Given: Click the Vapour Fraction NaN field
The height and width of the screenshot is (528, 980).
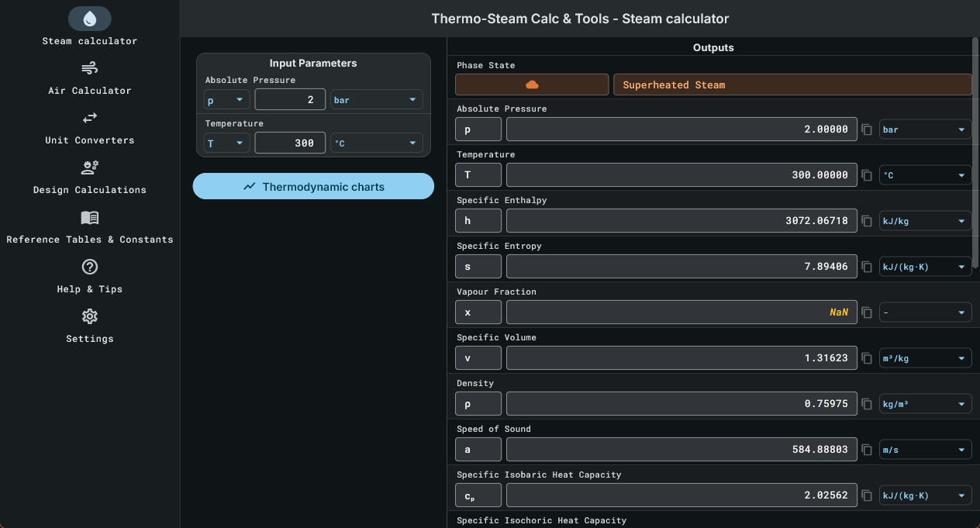Looking at the screenshot, I should click(682, 312).
